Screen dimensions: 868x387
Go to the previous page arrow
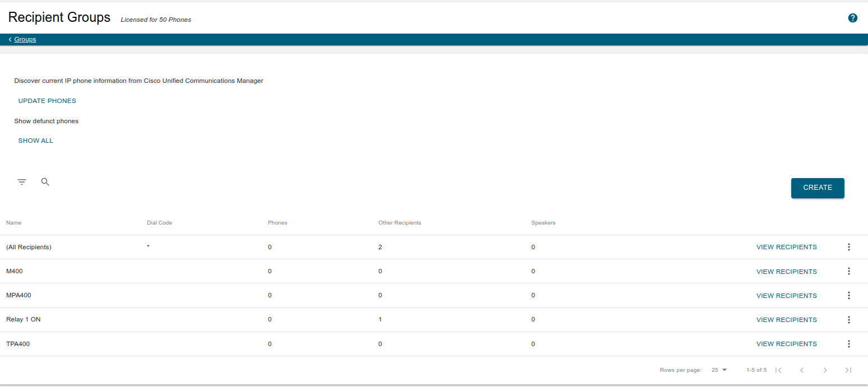click(801, 370)
